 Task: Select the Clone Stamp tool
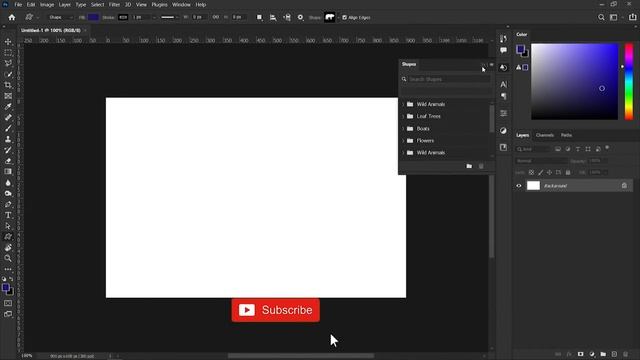coord(8,139)
